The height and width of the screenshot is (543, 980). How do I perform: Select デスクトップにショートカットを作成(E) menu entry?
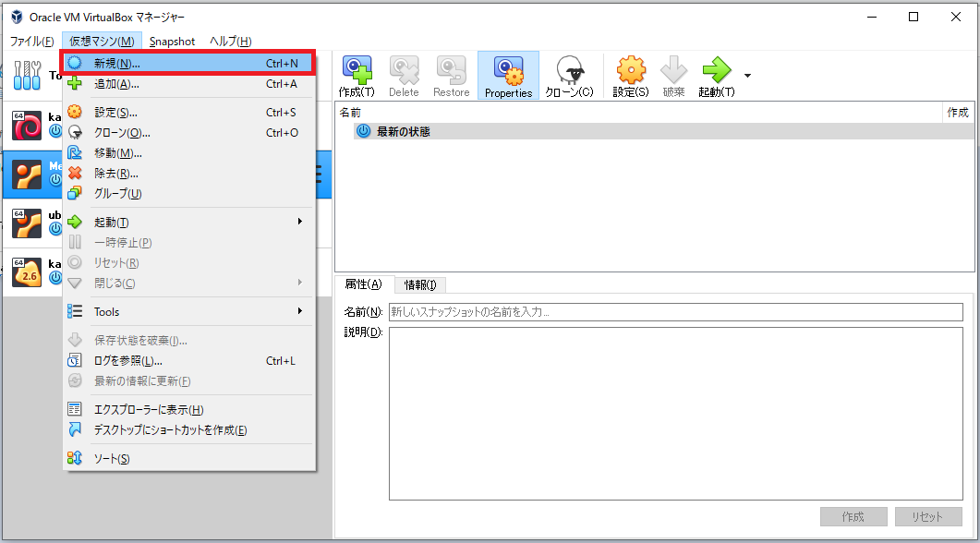[188, 430]
